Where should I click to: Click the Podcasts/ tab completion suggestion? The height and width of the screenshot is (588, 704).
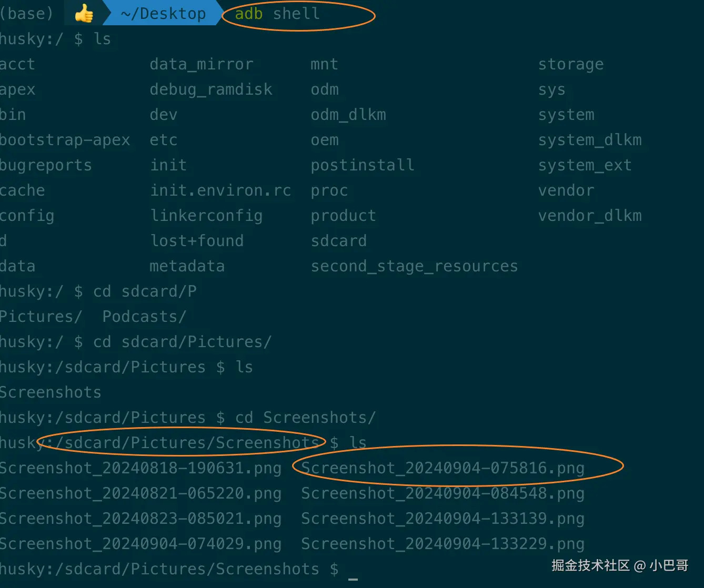[144, 317]
